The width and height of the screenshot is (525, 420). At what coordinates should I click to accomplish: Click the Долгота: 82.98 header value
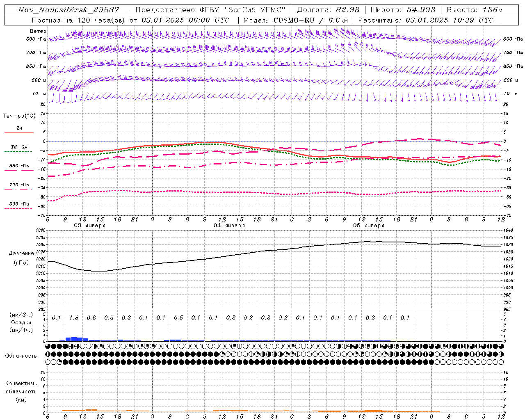click(329, 10)
